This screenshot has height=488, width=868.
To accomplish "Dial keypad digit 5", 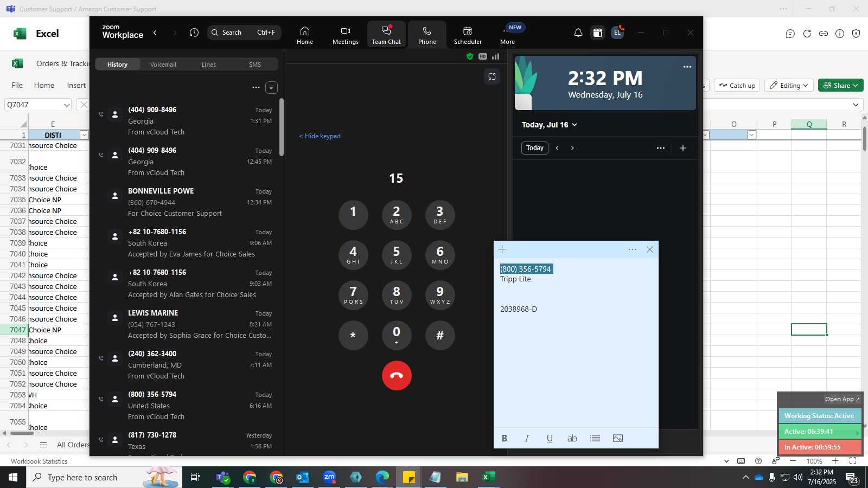I will pos(397,255).
